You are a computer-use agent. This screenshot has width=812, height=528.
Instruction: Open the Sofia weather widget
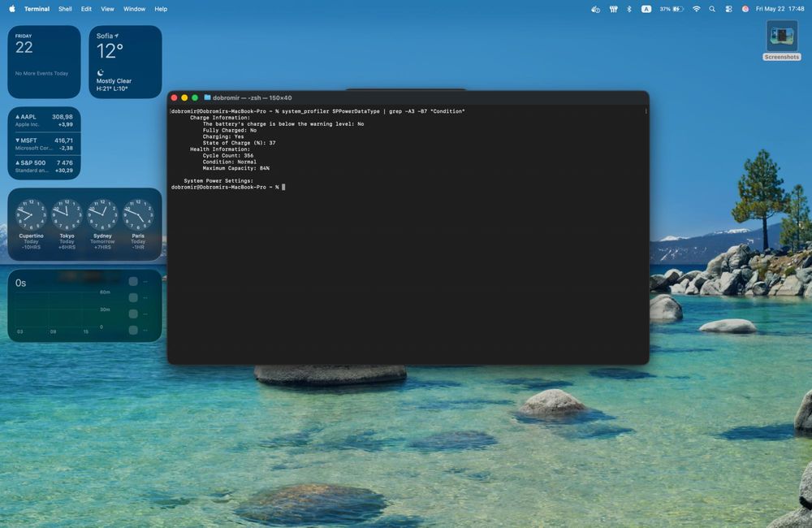125,62
